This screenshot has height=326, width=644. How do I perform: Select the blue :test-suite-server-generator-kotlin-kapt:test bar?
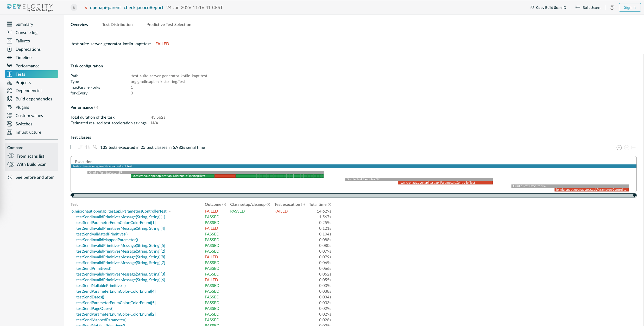coord(353,166)
